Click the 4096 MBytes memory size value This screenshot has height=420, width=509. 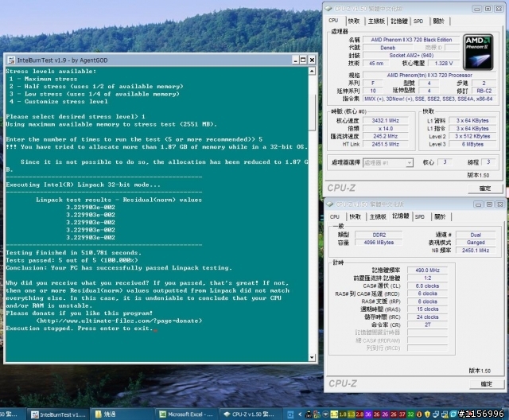(x=379, y=243)
